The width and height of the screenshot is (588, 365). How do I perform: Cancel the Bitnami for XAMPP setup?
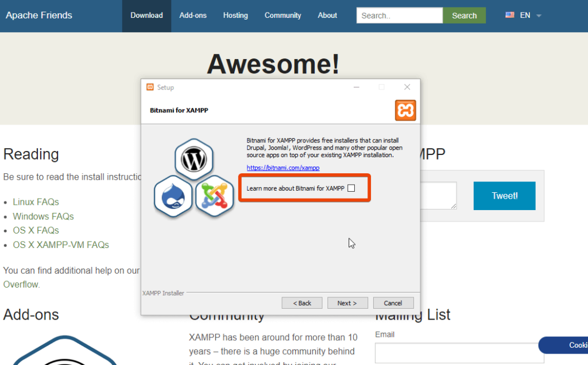click(x=393, y=302)
